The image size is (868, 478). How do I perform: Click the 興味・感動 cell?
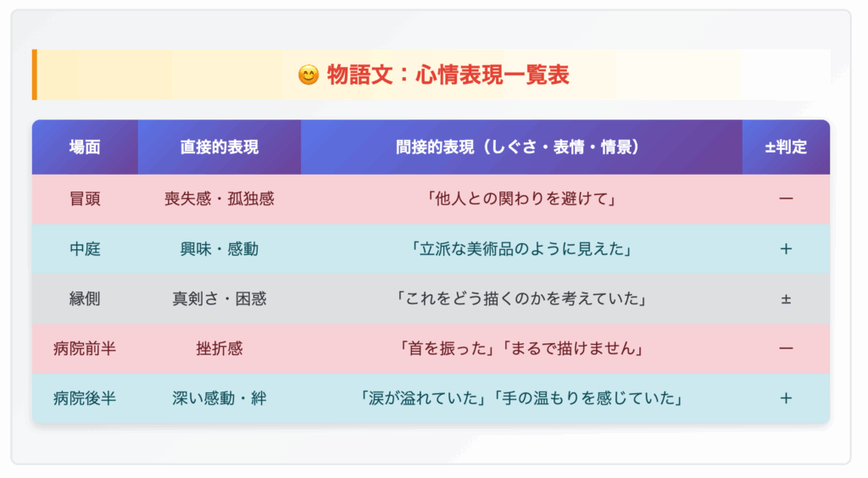(x=220, y=249)
